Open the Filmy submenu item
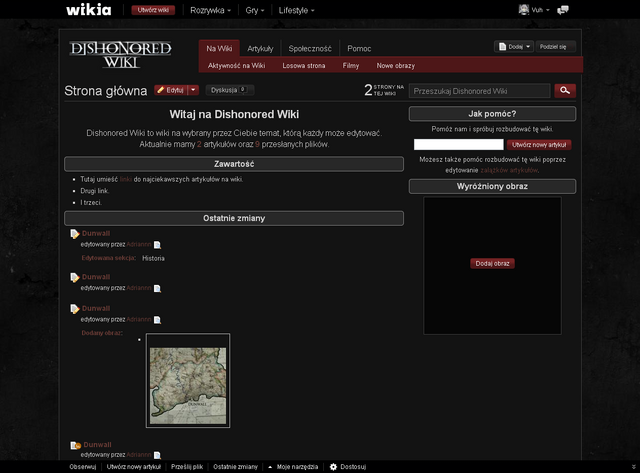Image resolution: width=640 pixels, height=473 pixels. point(351,66)
